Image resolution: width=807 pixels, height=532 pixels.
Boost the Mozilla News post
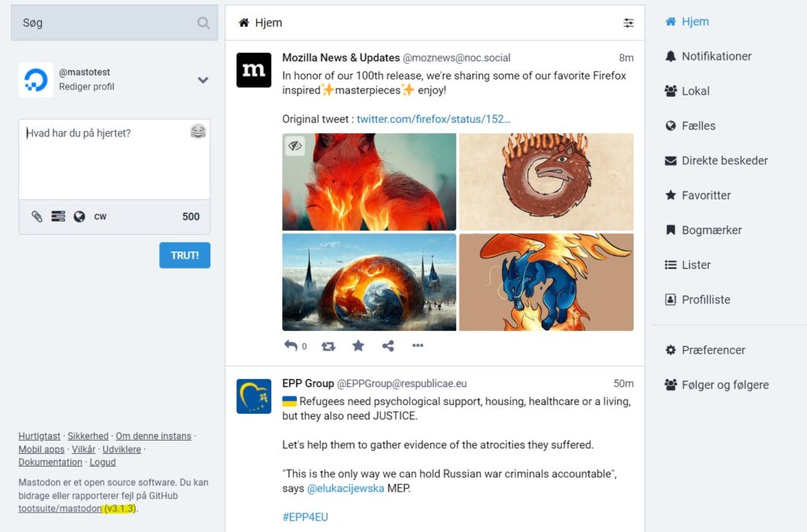[x=329, y=346]
